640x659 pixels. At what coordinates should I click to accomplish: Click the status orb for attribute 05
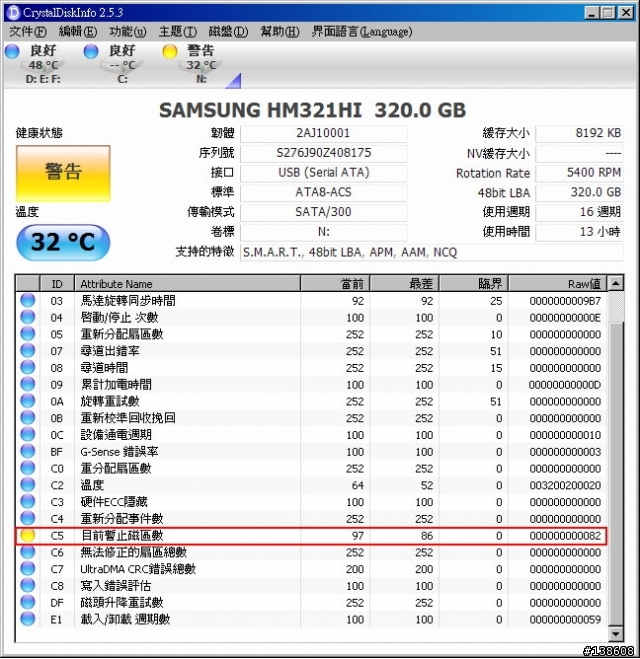(x=28, y=334)
